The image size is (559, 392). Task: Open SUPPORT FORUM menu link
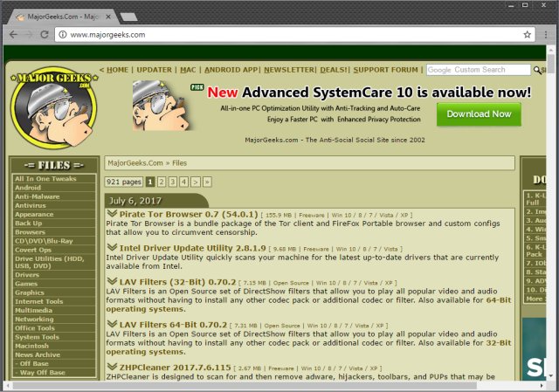(385, 70)
